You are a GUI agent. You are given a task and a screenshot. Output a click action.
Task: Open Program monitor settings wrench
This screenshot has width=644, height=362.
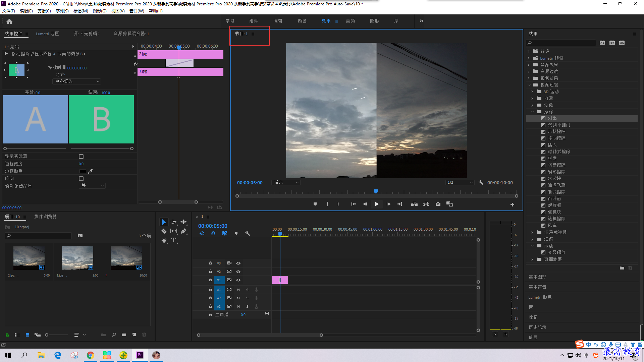481,182
